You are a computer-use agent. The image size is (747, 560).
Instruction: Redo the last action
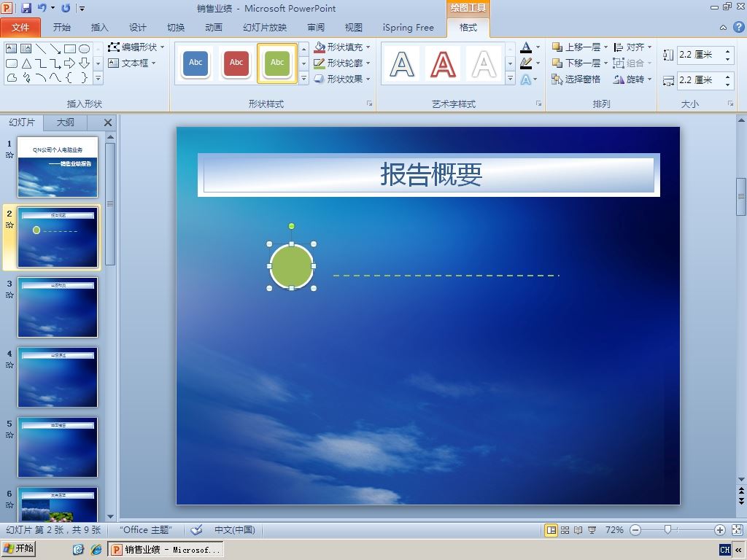tap(66, 7)
